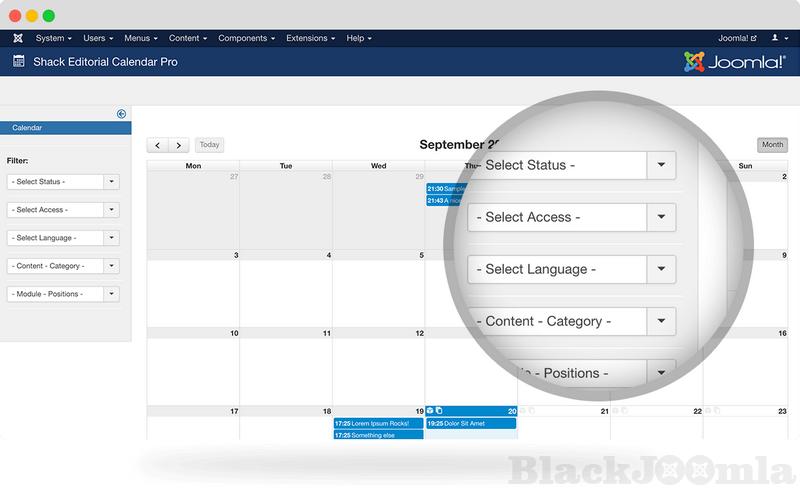Click the first add icon on day 20
Viewport: 800px width, 490px height.
(x=430, y=411)
